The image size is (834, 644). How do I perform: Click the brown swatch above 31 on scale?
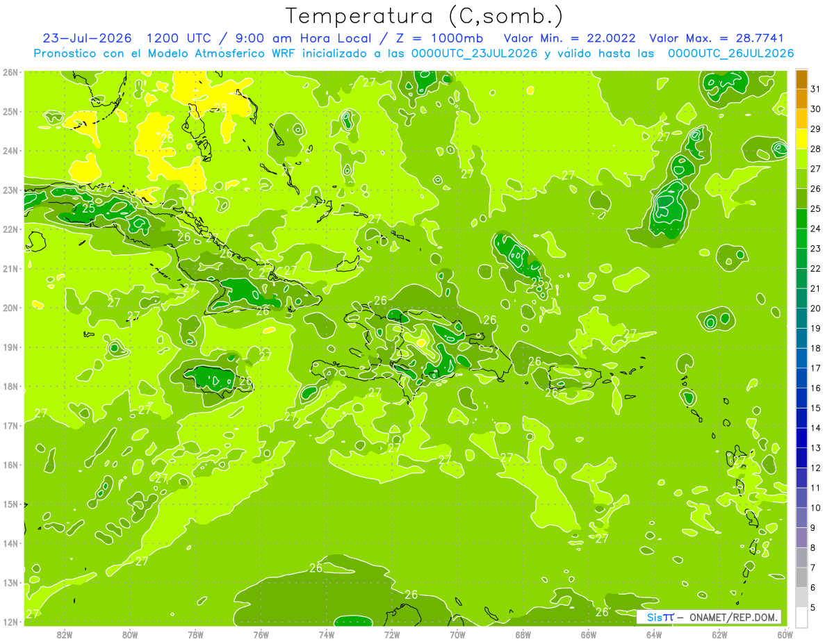coord(802,80)
